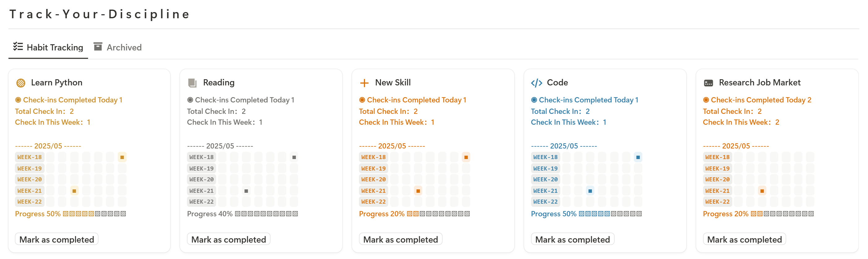Click Code WEEK-22 label
Screen dimensions: 868x259
[x=545, y=202]
